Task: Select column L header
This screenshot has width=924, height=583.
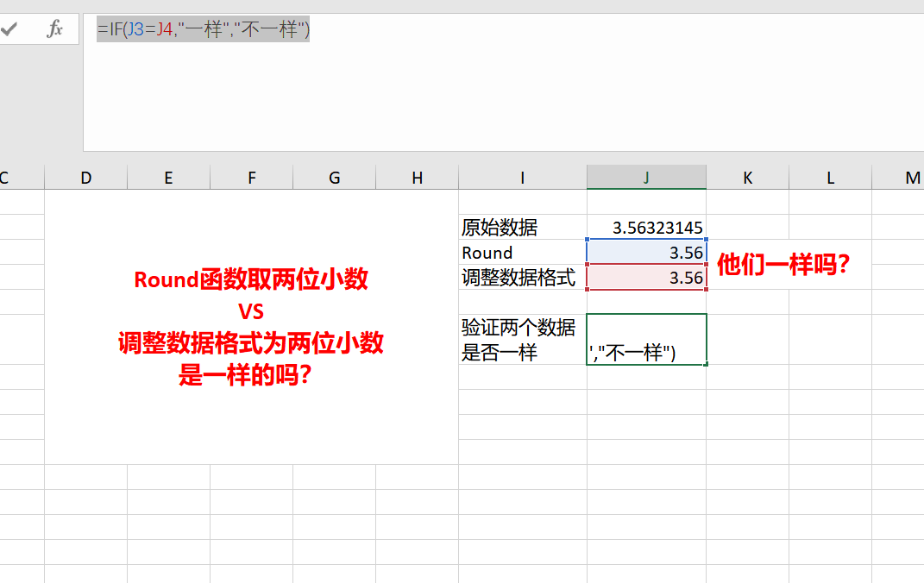Action: pos(830,178)
